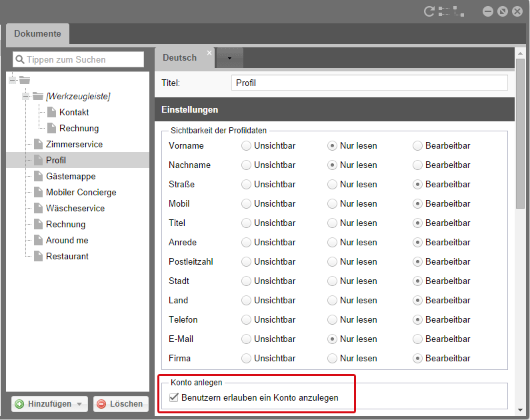The height and width of the screenshot is (420, 530).
Task: Click the Werkzeugleiste folder icon
Action: (x=38, y=96)
